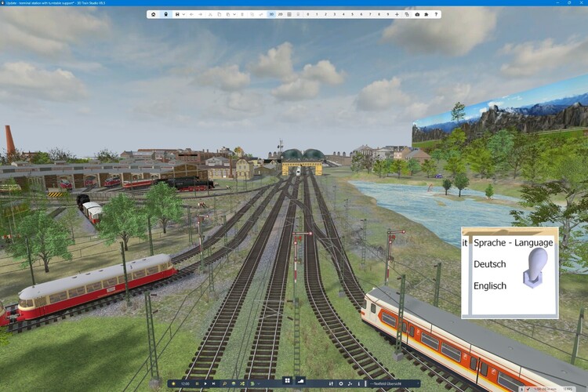Screen dimensions: 588x392
Task: Switch to 3D view mode
Action: (271, 14)
